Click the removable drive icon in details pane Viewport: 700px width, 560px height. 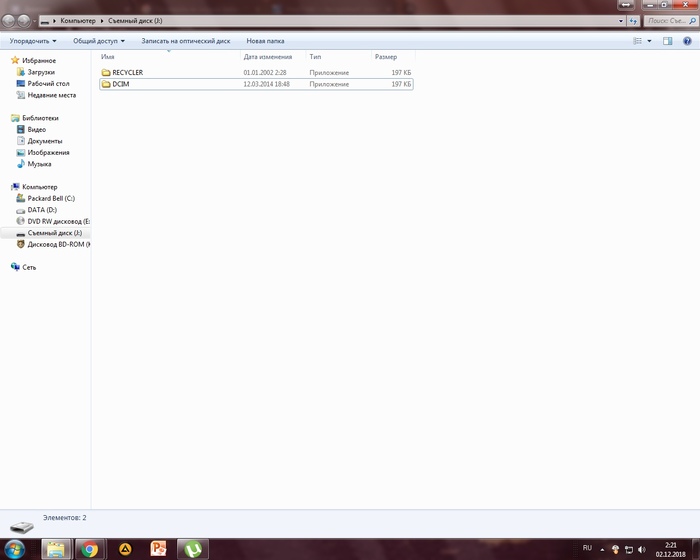point(22,527)
